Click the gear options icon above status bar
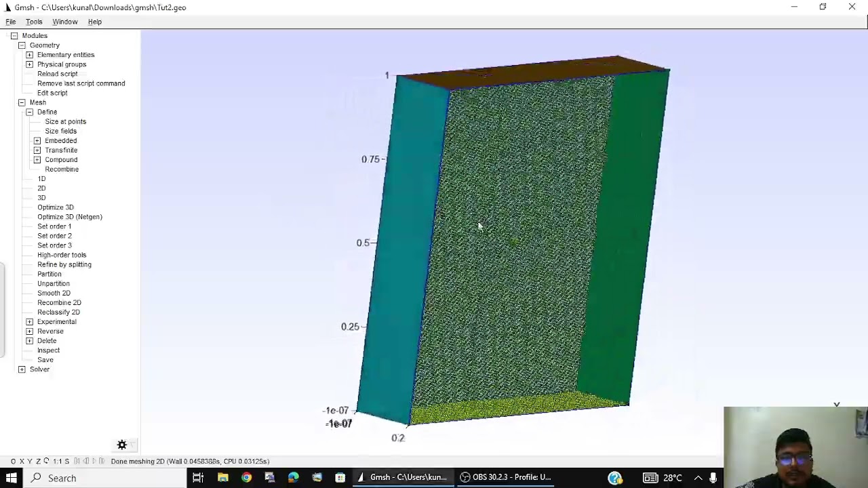The height and width of the screenshot is (488, 868). click(x=122, y=445)
